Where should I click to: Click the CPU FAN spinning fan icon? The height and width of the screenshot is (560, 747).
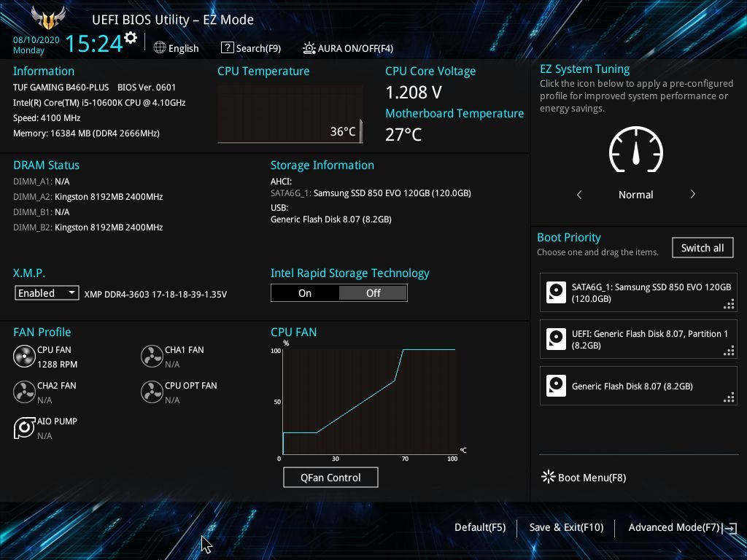point(24,356)
